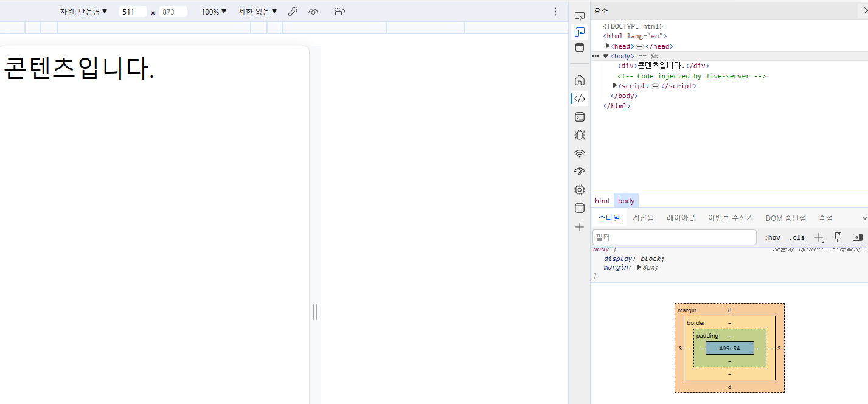Click the dock/activity bar layout icon
Viewport: 868px width, 404px height.
click(579, 47)
